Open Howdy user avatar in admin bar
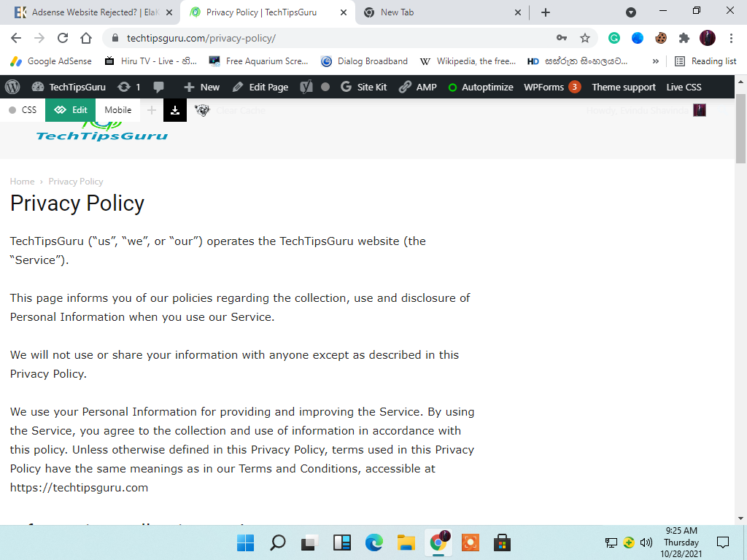The width and height of the screenshot is (747, 560). [700, 111]
